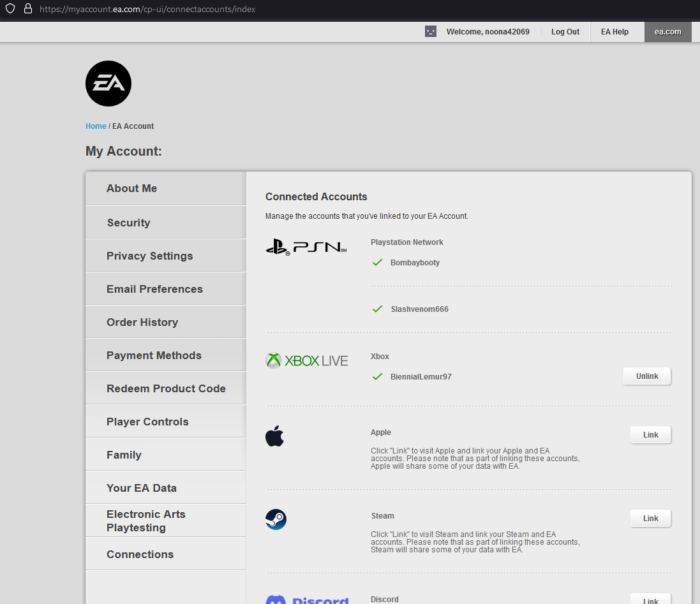Select Redeem Product Code

166,388
